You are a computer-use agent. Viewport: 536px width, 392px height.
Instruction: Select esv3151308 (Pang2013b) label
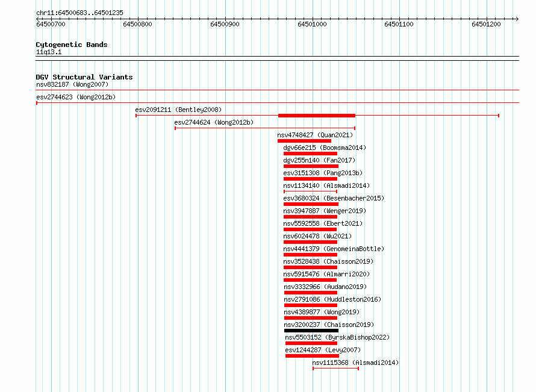[x=323, y=173]
